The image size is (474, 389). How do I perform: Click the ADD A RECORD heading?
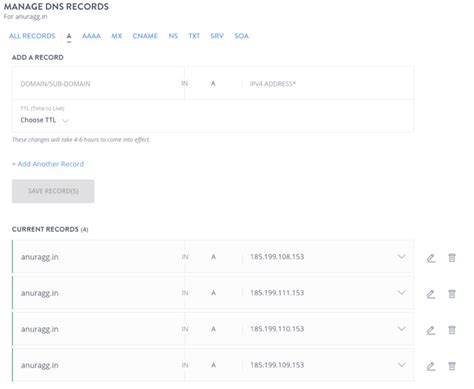[x=38, y=57]
